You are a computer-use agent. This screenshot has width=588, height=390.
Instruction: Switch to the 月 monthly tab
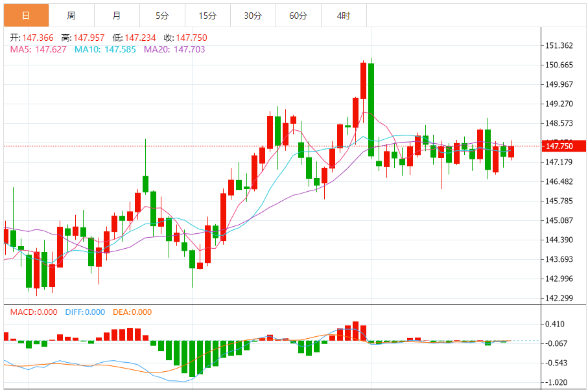coord(117,16)
